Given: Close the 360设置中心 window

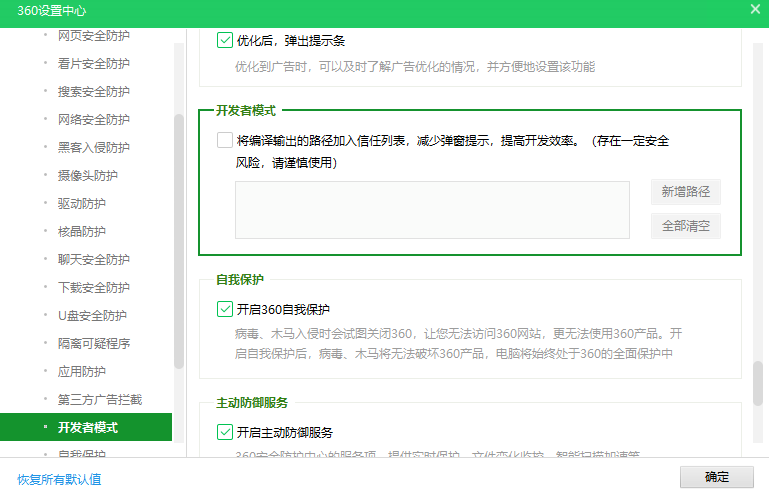Looking at the screenshot, I should (755, 9).
